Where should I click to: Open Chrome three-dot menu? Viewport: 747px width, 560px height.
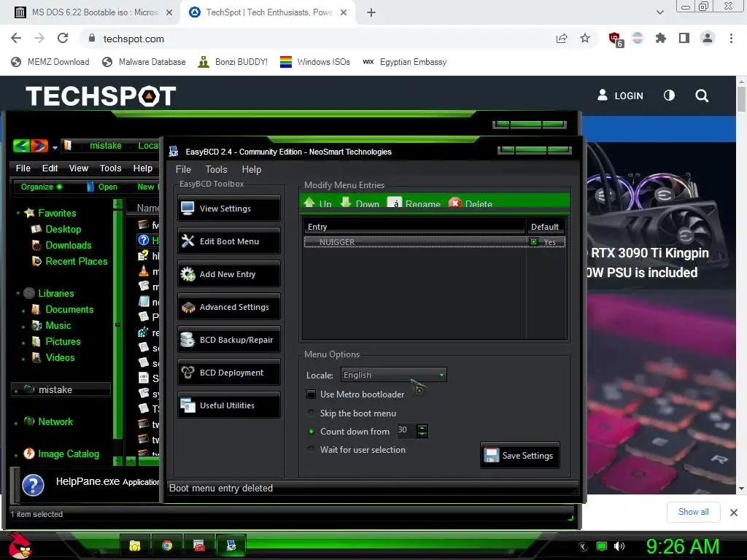pos(731,38)
